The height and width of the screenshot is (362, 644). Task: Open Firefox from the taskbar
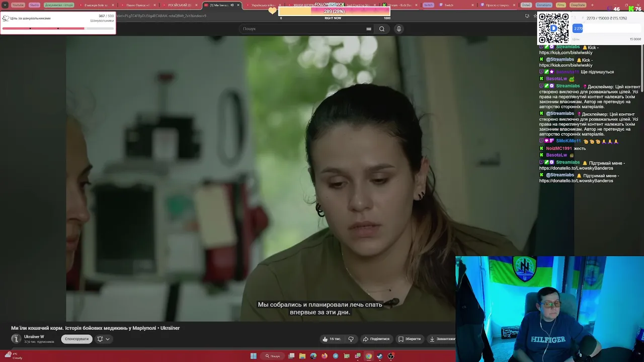point(325,356)
